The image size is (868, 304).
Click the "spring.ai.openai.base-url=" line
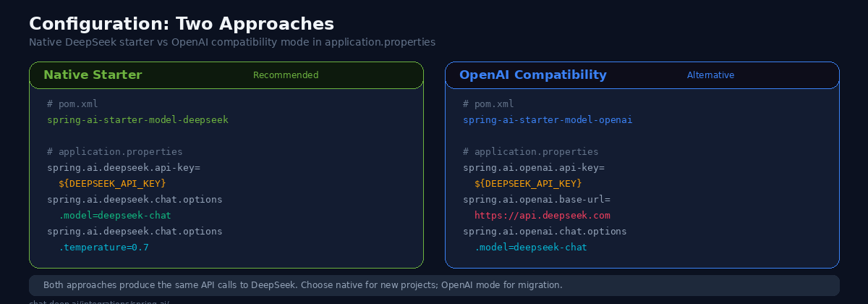click(537, 200)
